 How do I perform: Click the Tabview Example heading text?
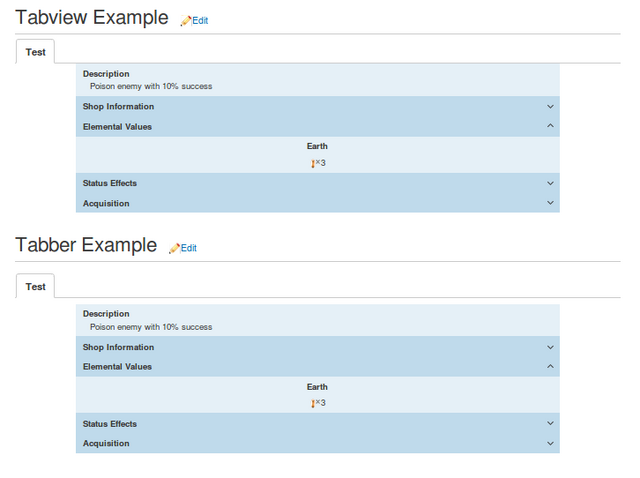pyautogui.click(x=92, y=18)
